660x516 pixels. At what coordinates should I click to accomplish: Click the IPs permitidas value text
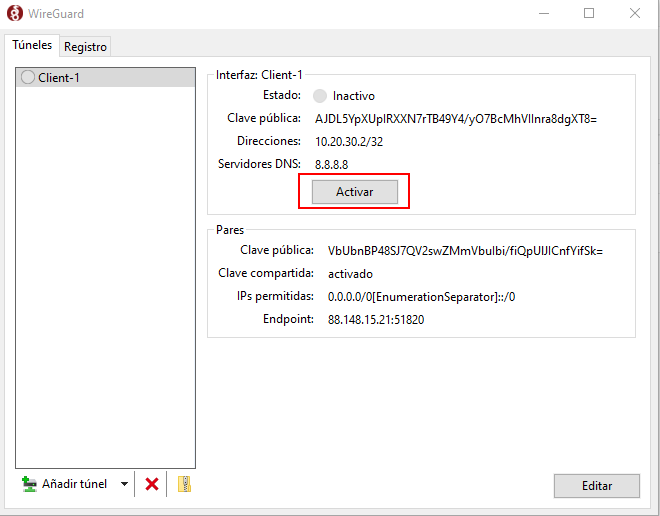[421, 296]
